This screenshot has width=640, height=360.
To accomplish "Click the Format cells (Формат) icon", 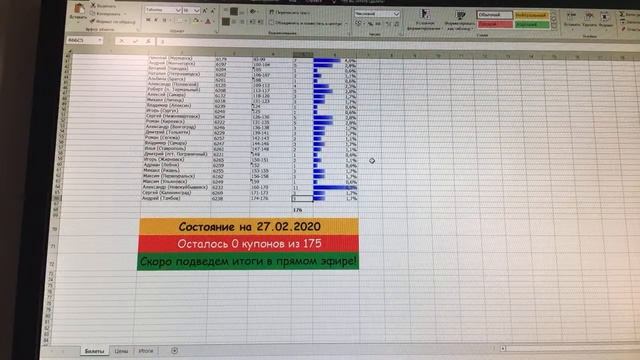I will pyautogui.click(x=604, y=17).
